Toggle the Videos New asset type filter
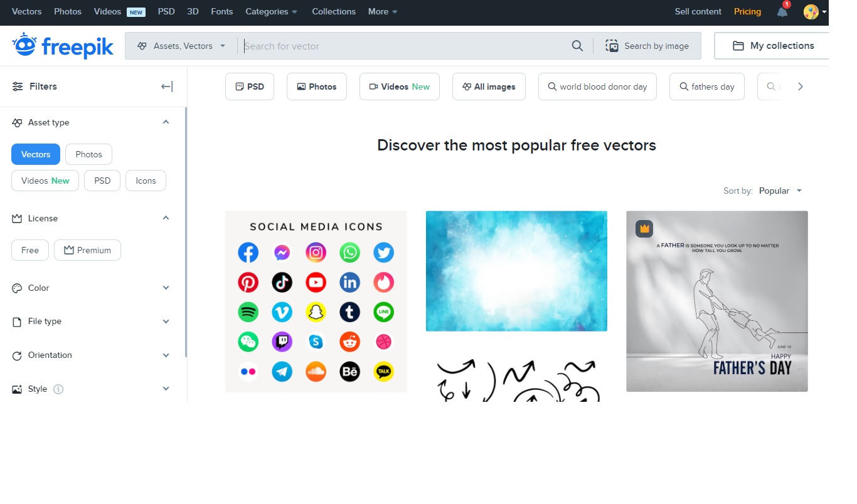This screenshot has width=857, height=504. (45, 181)
